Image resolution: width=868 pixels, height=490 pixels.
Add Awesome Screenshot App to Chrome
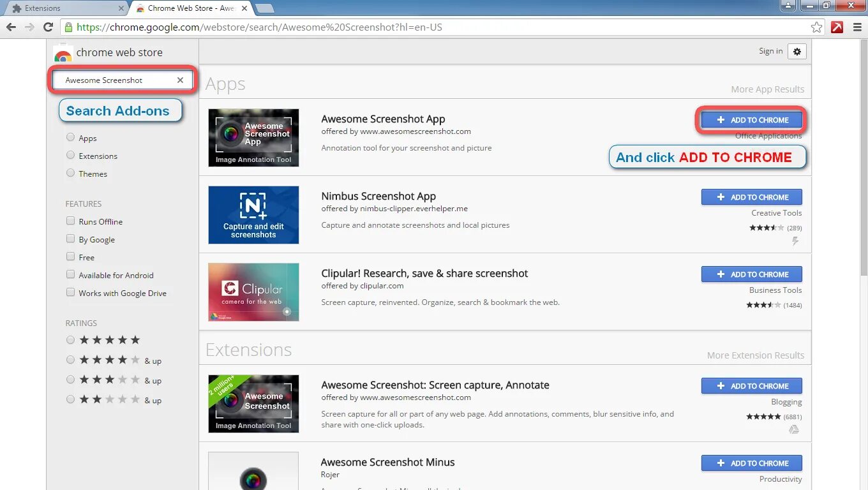[752, 120]
